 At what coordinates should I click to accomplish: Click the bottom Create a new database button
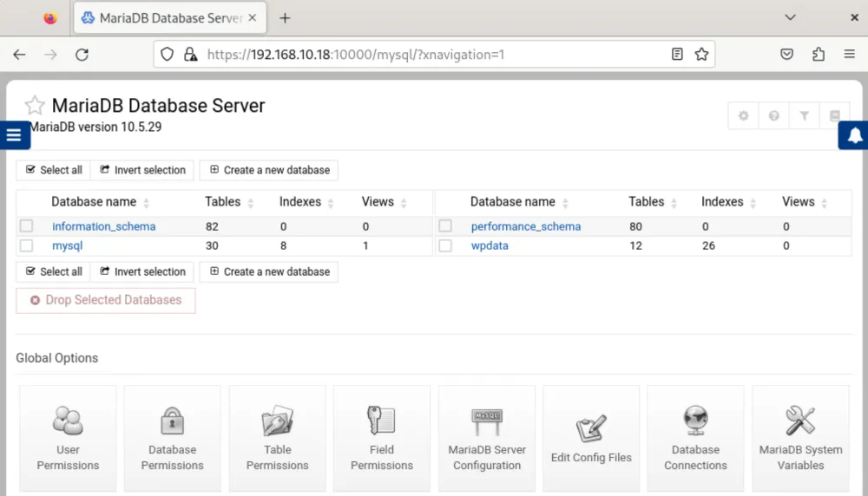point(269,271)
